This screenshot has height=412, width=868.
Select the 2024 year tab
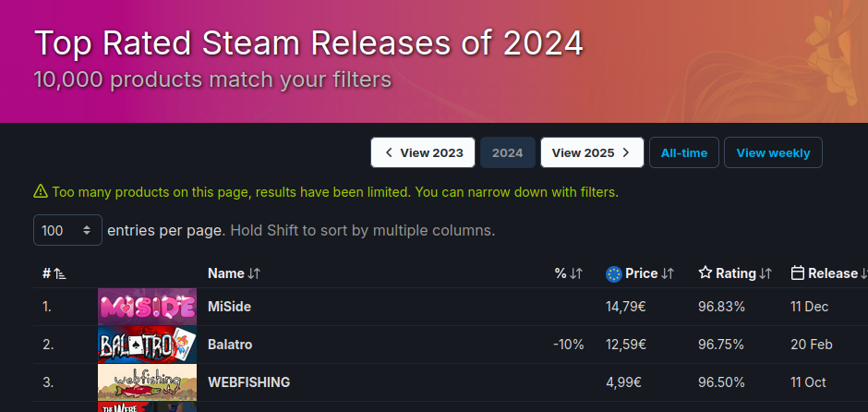tap(508, 152)
